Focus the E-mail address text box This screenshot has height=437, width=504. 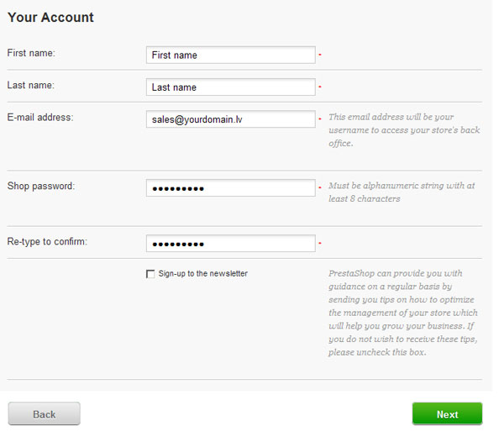(230, 119)
